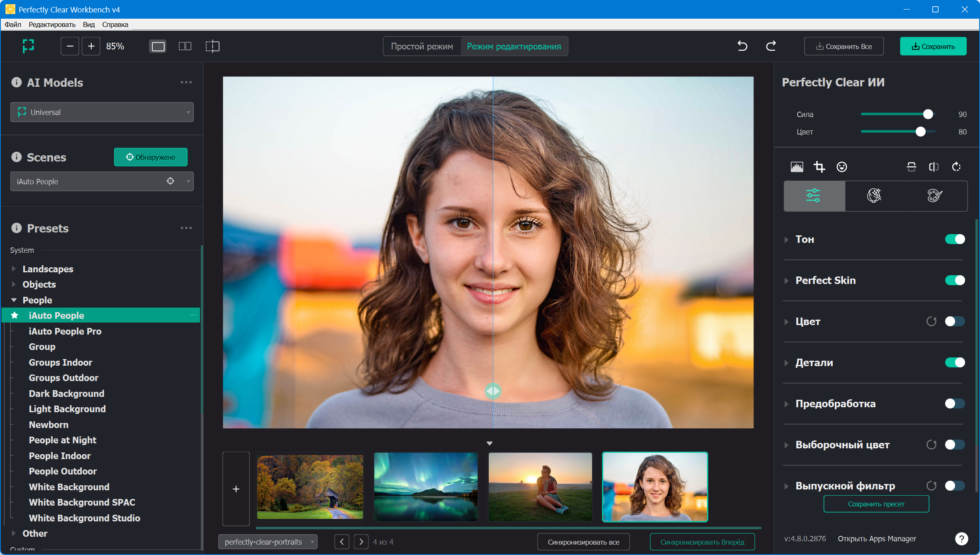Click the Сила slider handle
The height and width of the screenshot is (555, 980).
pyautogui.click(x=928, y=114)
